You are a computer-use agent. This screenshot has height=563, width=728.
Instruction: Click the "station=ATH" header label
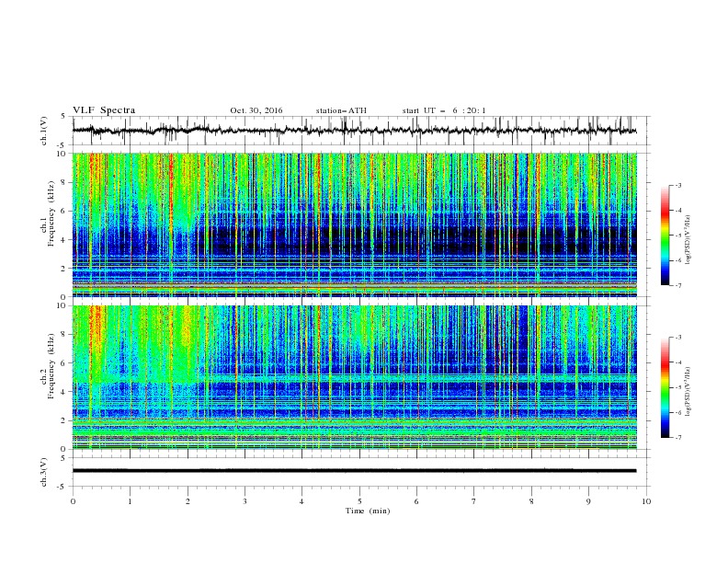click(341, 110)
